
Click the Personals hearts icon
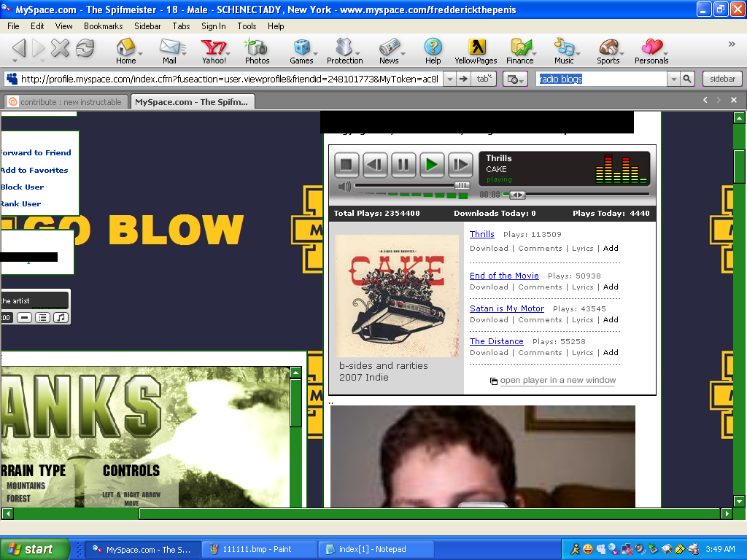tap(651, 52)
